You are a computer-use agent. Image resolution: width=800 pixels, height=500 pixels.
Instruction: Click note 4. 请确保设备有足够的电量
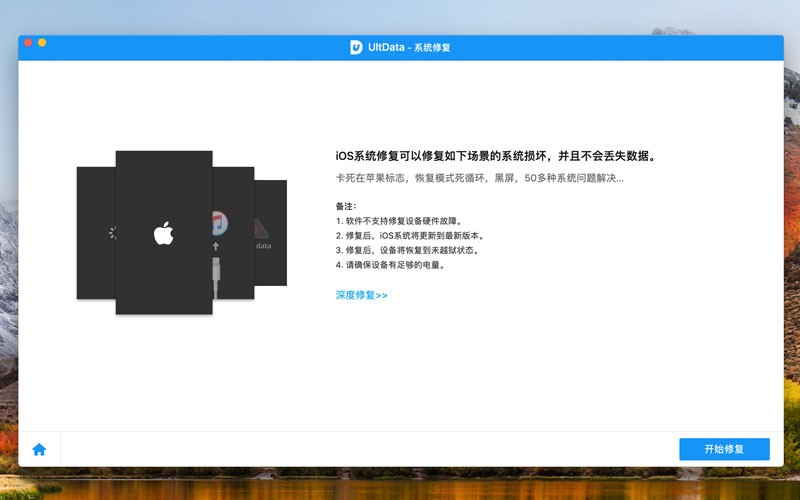tap(390, 265)
